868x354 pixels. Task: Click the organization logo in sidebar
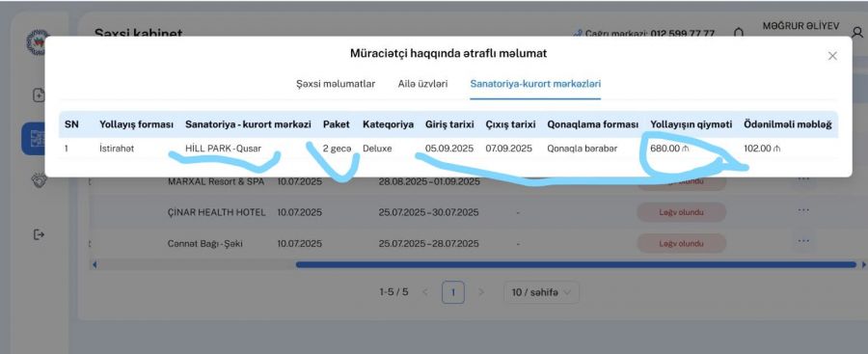(x=37, y=42)
